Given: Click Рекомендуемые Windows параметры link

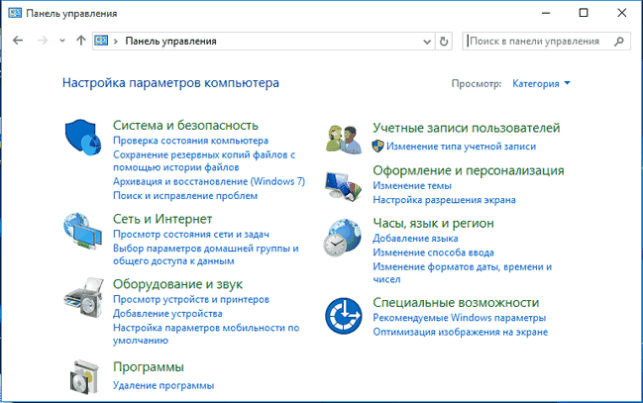Looking at the screenshot, I should [x=459, y=318].
